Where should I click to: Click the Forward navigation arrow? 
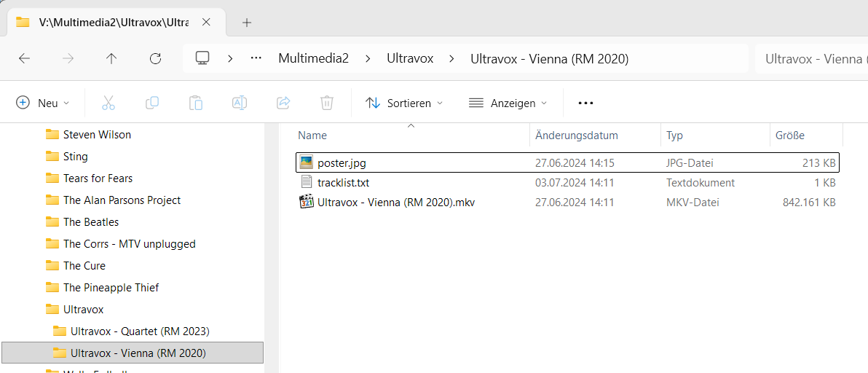(68, 59)
